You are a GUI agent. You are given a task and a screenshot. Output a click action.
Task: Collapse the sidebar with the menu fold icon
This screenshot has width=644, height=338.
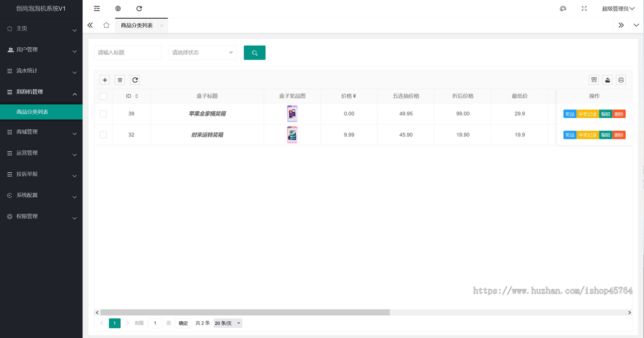[97, 9]
